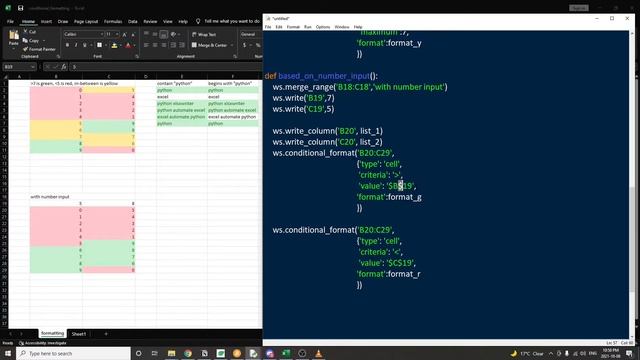Click the Excel Save icon in title bar
640x360 pixels.
(x=20, y=8)
